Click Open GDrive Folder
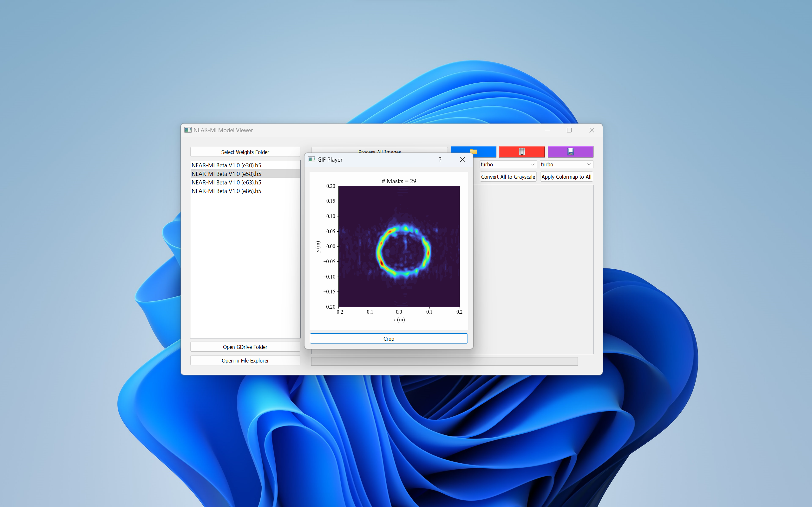This screenshot has width=812, height=507. point(245,347)
